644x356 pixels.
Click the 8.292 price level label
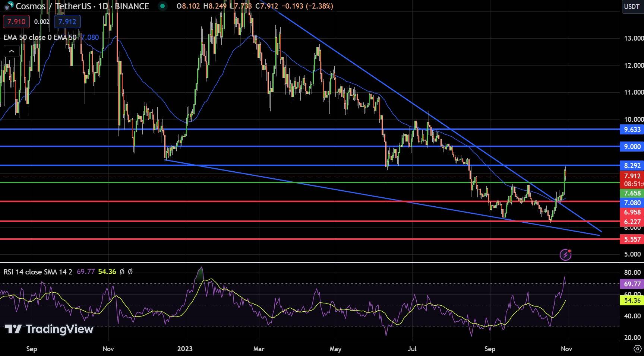pyautogui.click(x=632, y=166)
